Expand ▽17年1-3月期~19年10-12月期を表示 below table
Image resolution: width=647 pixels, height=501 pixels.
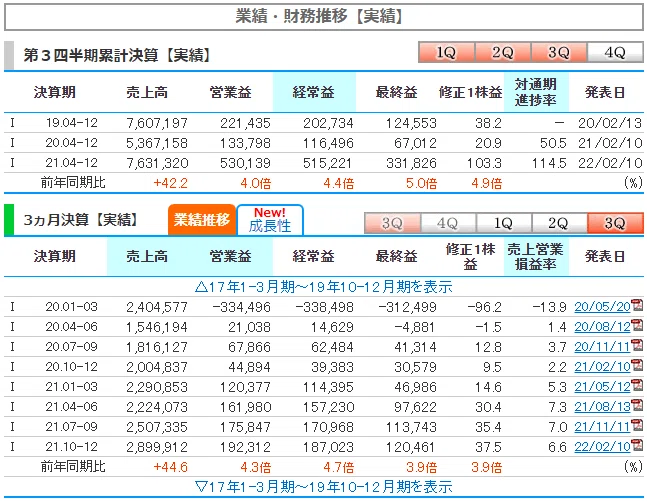[x=324, y=487]
